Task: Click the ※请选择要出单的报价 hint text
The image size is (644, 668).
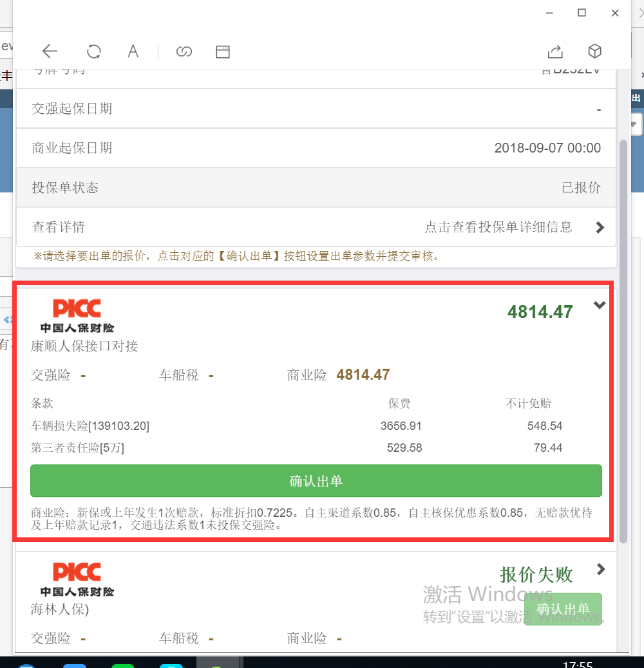Action: [237, 256]
